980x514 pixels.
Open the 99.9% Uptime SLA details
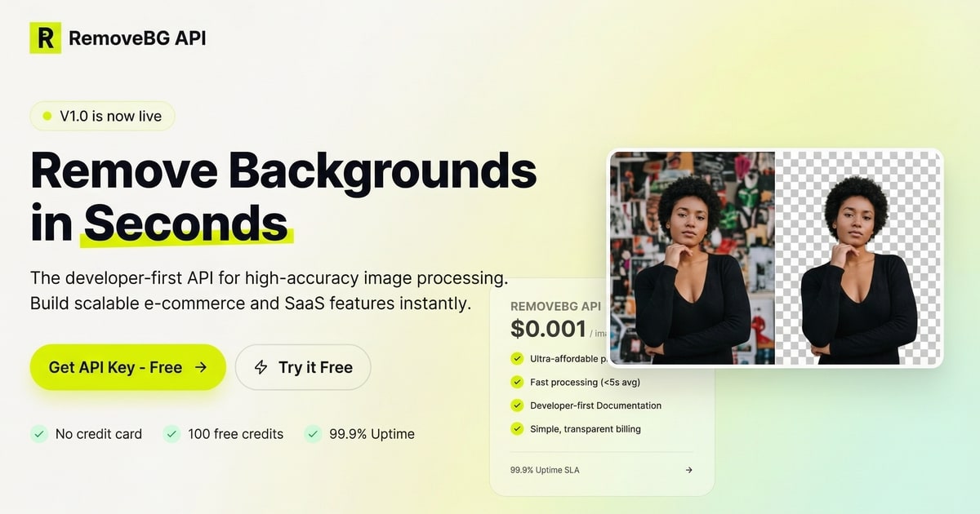pyautogui.click(x=545, y=470)
